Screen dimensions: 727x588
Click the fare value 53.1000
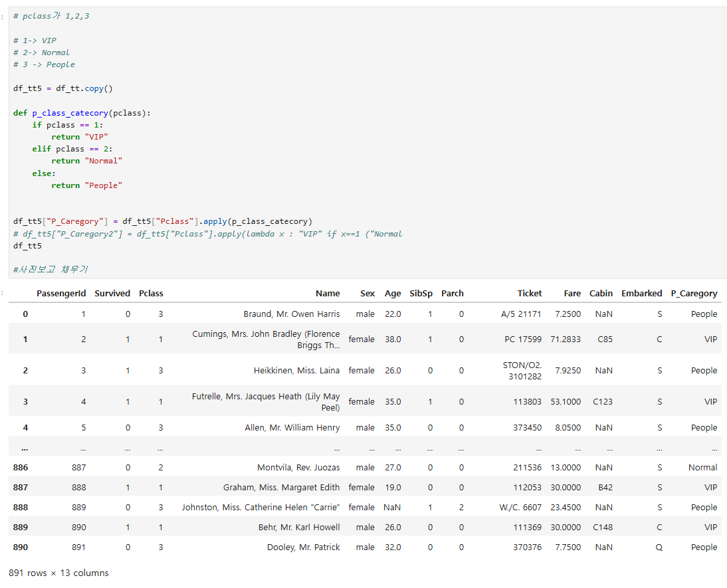[566, 402]
